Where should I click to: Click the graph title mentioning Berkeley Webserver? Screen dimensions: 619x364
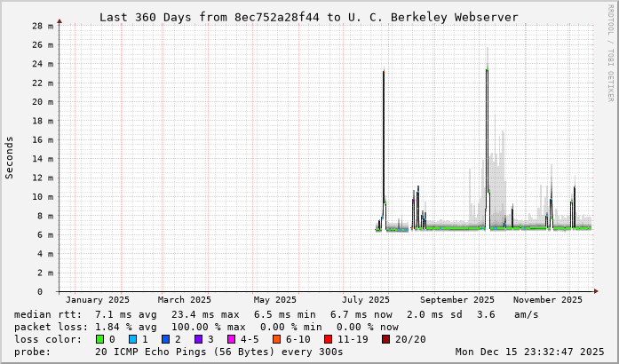[308, 17]
